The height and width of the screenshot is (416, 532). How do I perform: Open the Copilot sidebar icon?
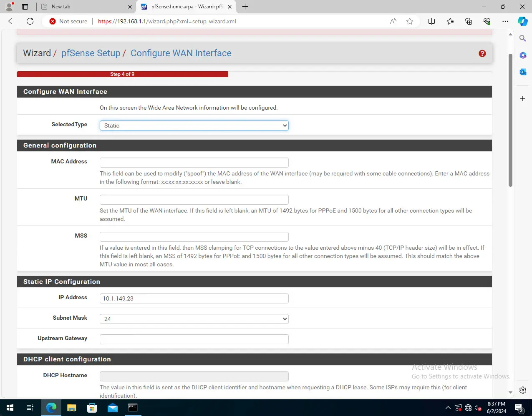pos(523,21)
